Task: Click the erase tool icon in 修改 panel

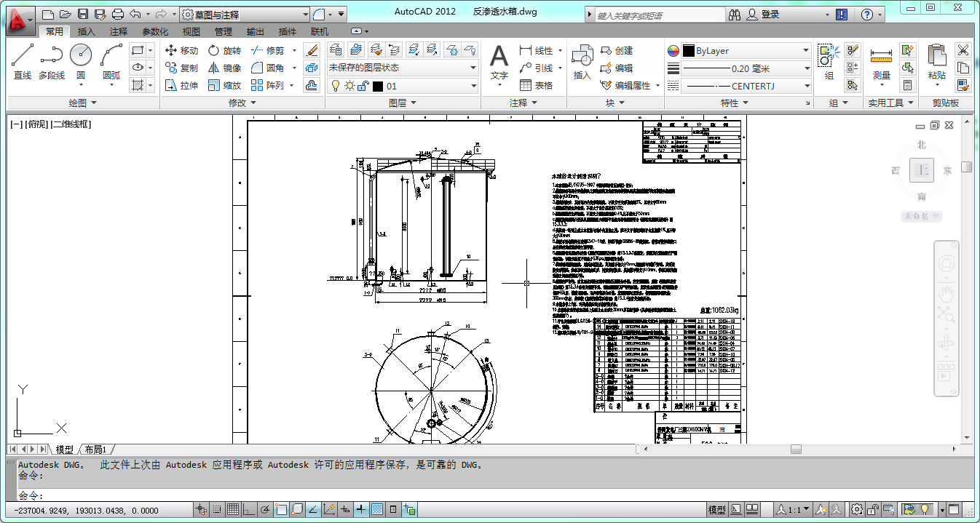Action: click(312, 50)
